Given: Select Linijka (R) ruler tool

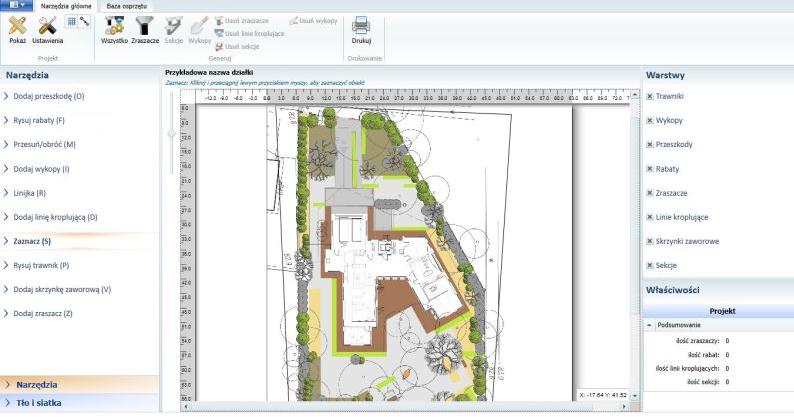Looking at the screenshot, I should point(29,193).
